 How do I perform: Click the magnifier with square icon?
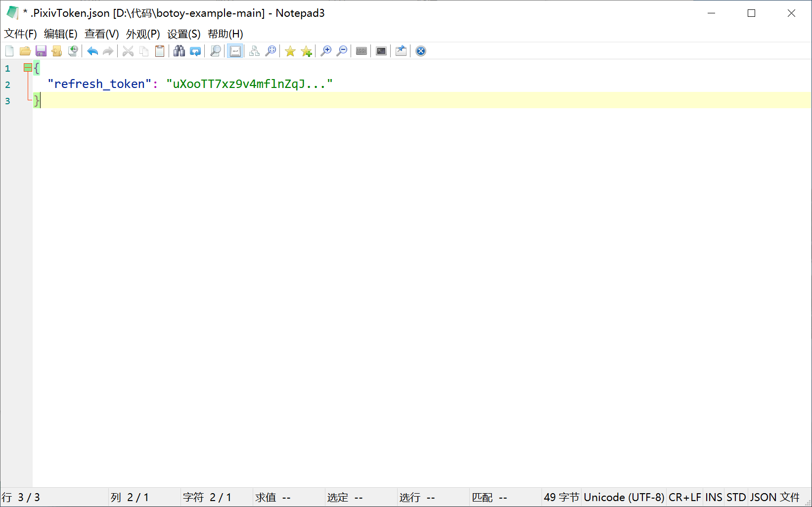[x=271, y=51]
